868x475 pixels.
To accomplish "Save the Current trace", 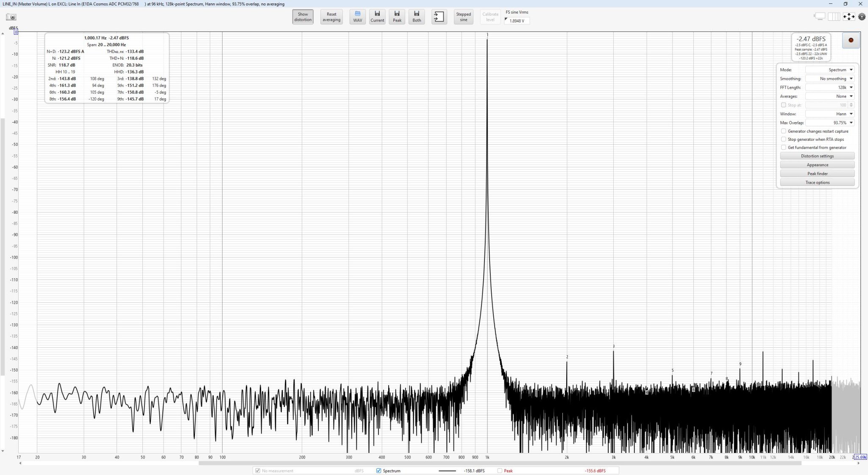I will click(377, 17).
